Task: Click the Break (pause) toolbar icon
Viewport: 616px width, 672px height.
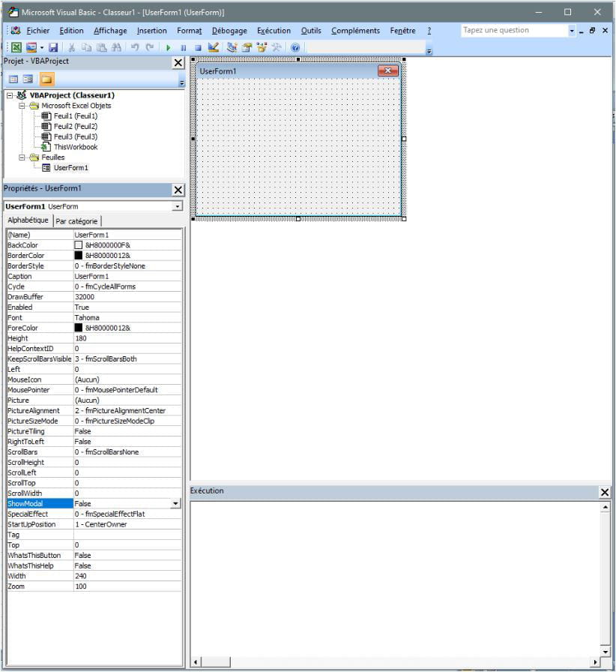Action: click(x=184, y=47)
